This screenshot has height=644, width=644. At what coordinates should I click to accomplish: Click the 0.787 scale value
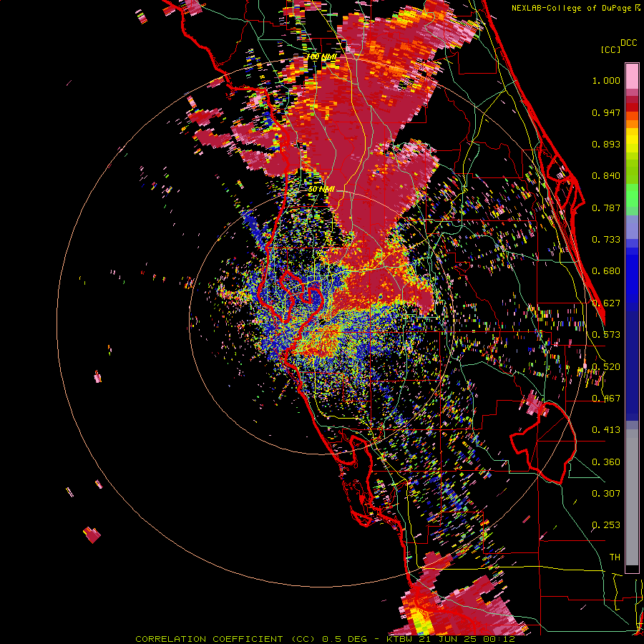606,208
